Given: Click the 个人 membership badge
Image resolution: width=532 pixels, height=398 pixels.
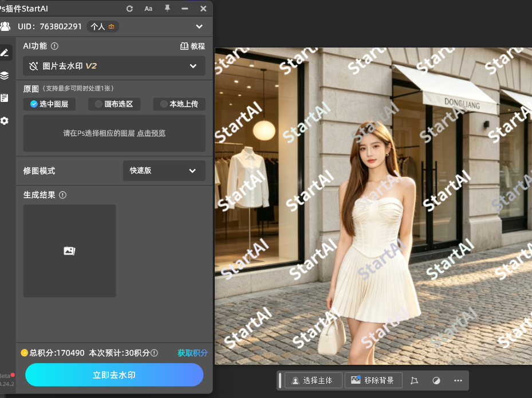Looking at the screenshot, I should (103, 26).
